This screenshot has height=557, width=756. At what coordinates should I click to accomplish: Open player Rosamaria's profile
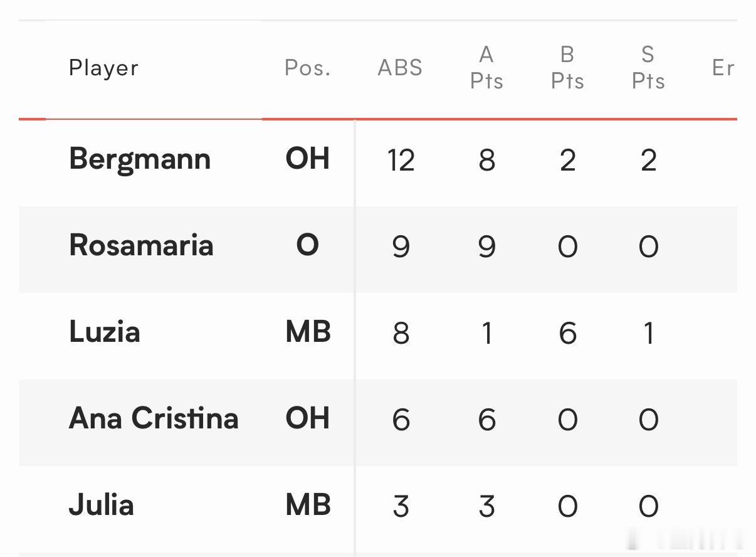click(x=141, y=245)
